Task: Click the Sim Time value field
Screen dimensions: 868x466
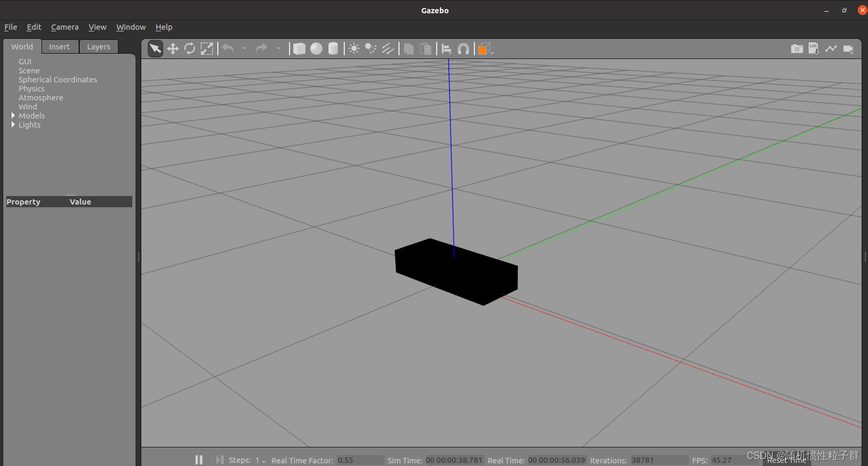Action: [454, 460]
